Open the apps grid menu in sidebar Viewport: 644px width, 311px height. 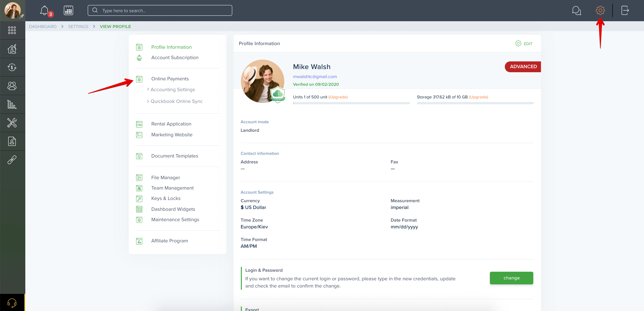pyautogui.click(x=12, y=30)
